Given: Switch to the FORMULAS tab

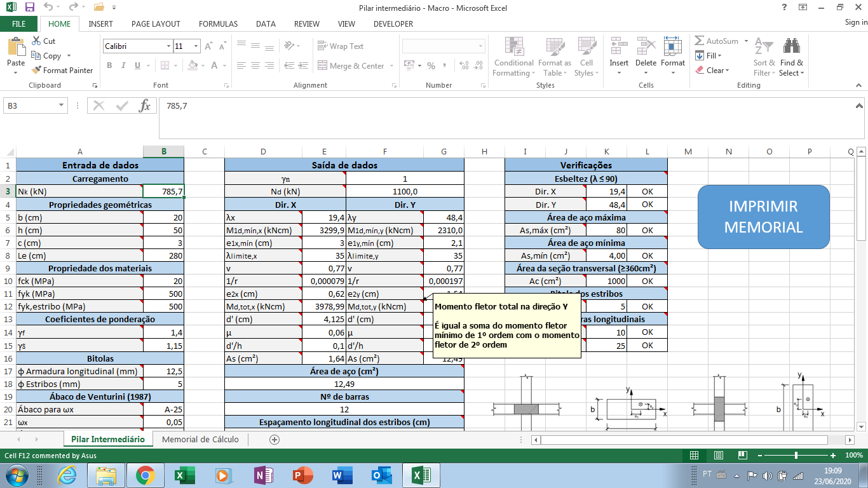Looking at the screenshot, I should [x=218, y=24].
